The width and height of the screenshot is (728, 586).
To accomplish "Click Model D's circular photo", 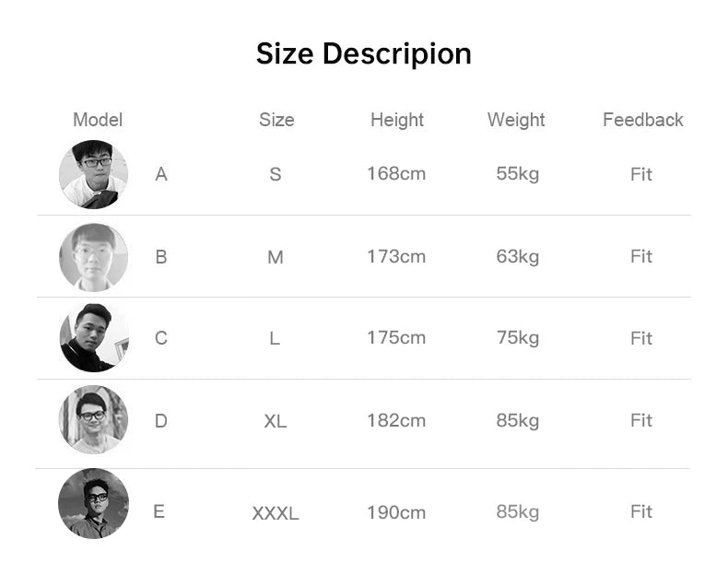I will 93,420.
